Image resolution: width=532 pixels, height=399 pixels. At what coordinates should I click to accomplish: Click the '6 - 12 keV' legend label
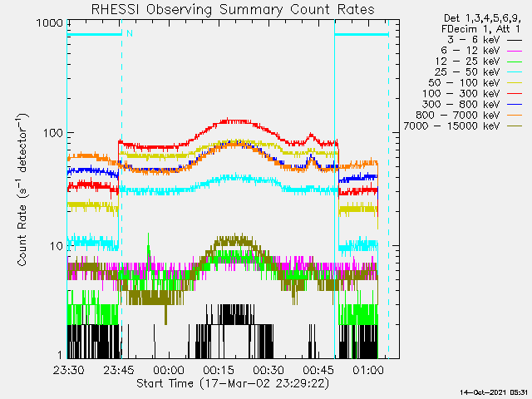pyautogui.click(x=470, y=51)
